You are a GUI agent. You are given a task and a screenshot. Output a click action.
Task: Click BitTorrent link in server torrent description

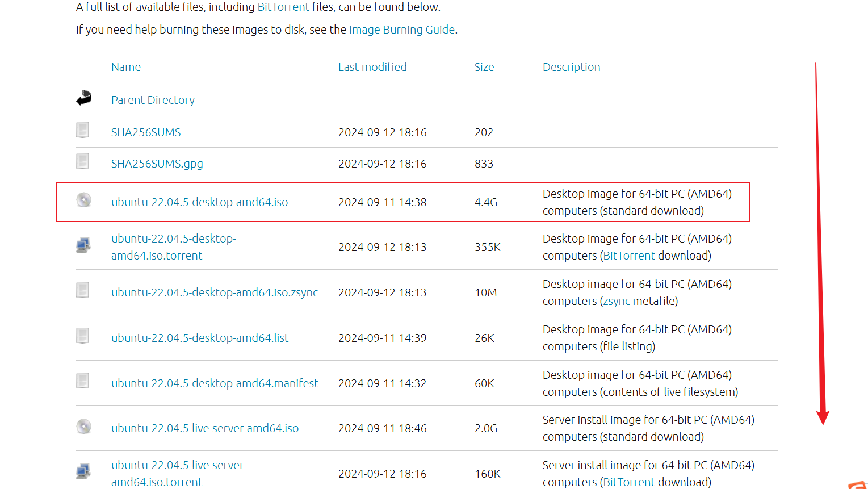[629, 482]
